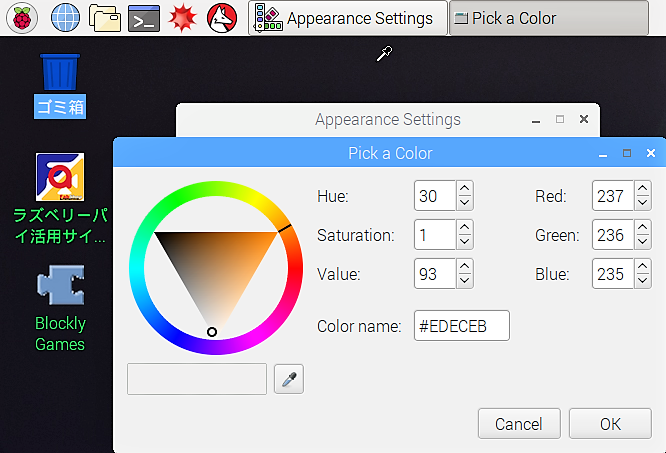The height and width of the screenshot is (453, 666).
Task: Open the Raspberry Pi main menu
Action: coord(22,18)
